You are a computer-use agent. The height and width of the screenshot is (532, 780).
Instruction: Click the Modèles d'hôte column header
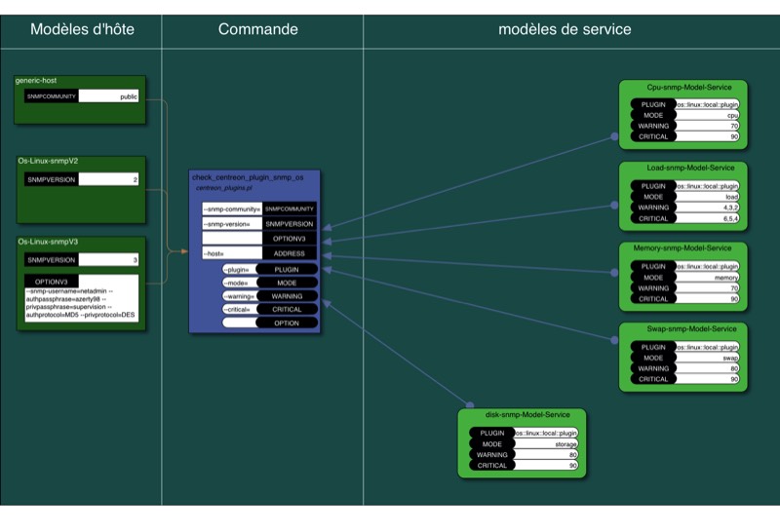coord(82,29)
